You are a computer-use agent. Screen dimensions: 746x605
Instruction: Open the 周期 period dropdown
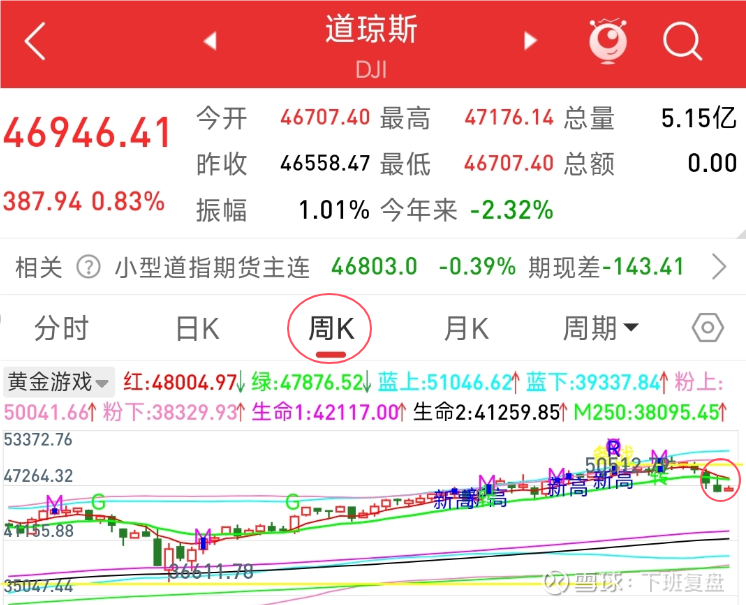click(x=600, y=328)
